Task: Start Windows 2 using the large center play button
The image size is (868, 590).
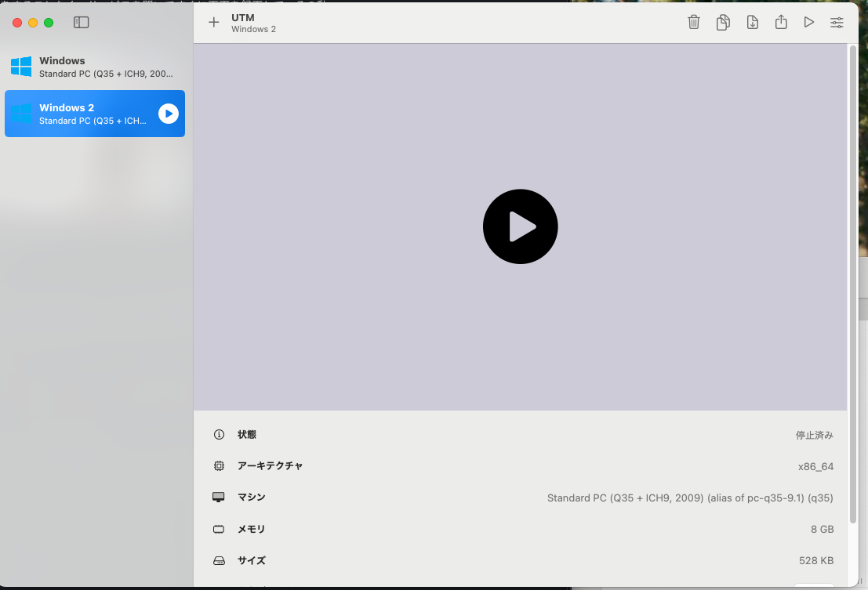Action: [x=521, y=226]
